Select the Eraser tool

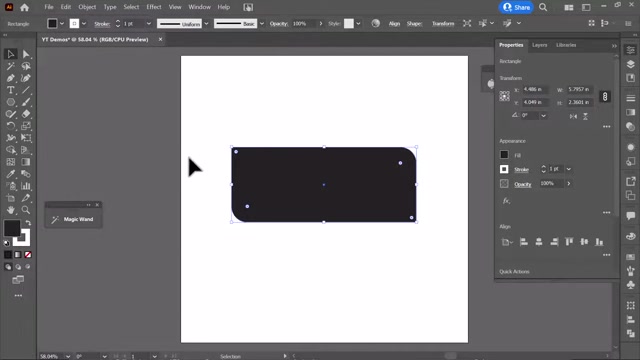click(x=26, y=114)
